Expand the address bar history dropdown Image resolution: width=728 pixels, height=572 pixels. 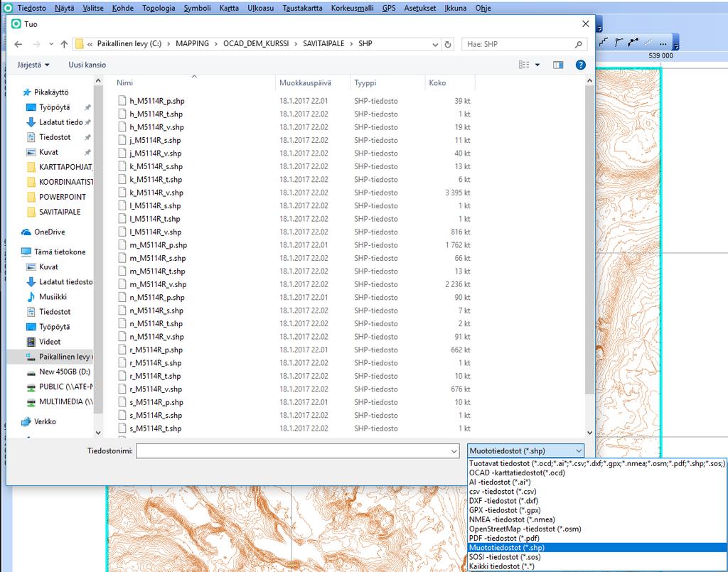pyautogui.click(x=435, y=45)
